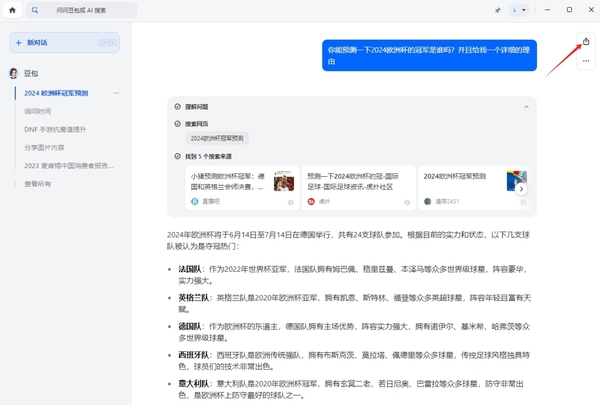Click 查看所有 to view all chats
The image size is (600, 405).
[37, 184]
